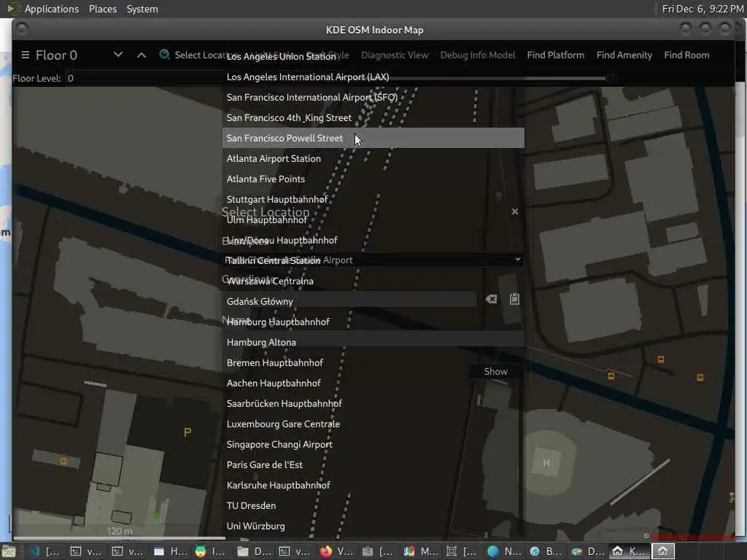
Task: Open the show-desktop icon in taskbar
Action: (8, 552)
